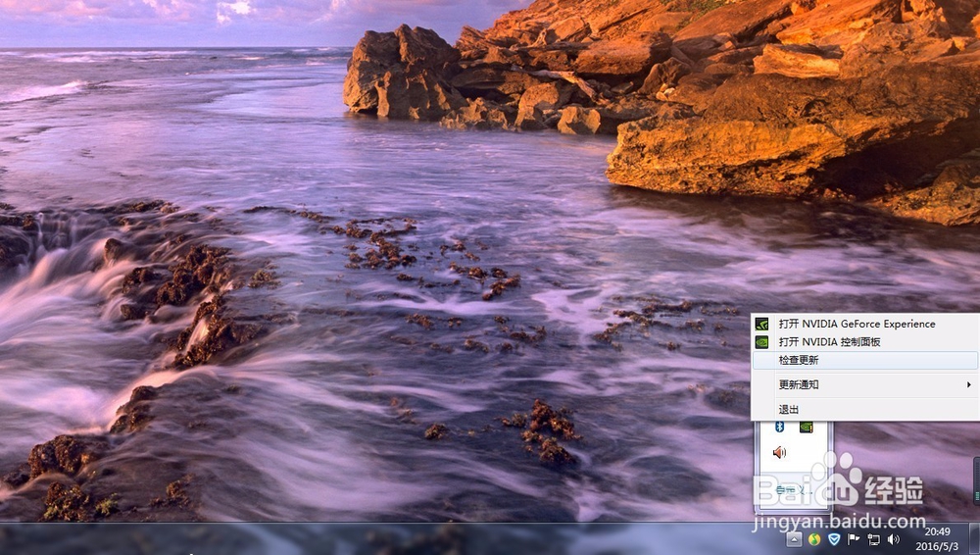Select 打开 NVIDIA 控制面板 menu entry
The image size is (980, 555).
(865, 341)
